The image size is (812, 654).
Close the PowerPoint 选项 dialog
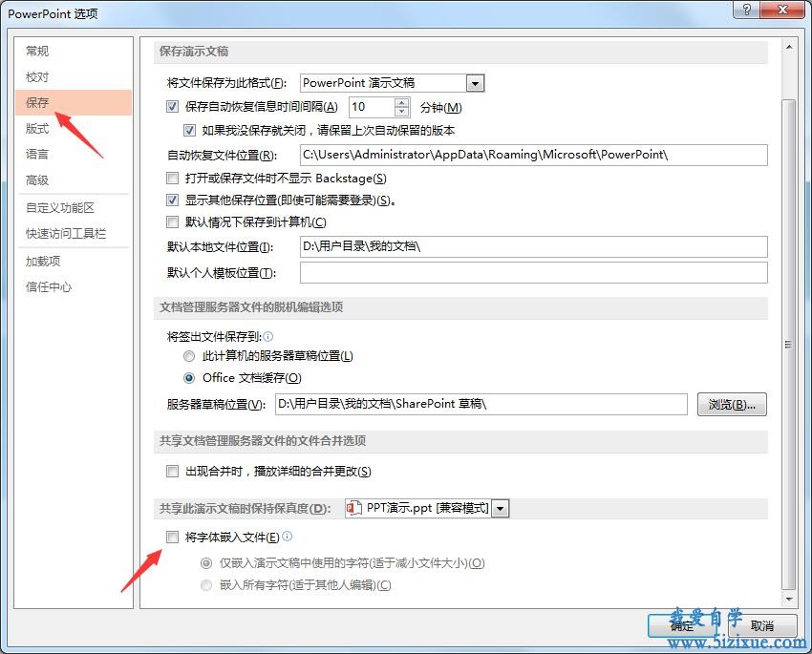click(782, 10)
